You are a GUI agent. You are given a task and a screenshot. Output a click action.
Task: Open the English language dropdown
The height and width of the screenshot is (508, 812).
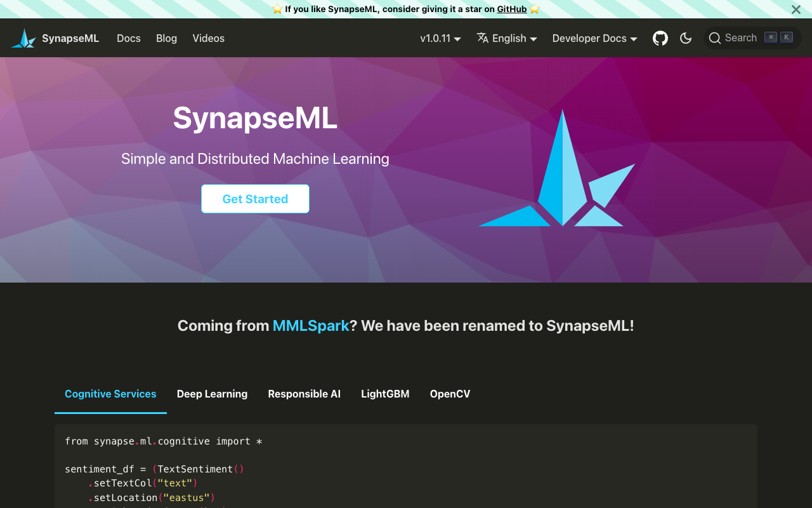tap(507, 38)
